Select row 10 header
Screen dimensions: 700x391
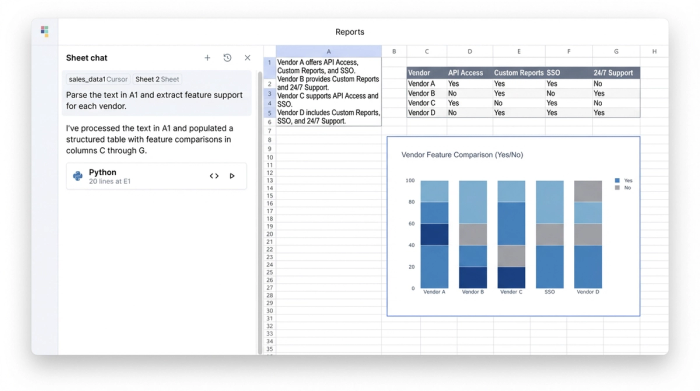270,157
